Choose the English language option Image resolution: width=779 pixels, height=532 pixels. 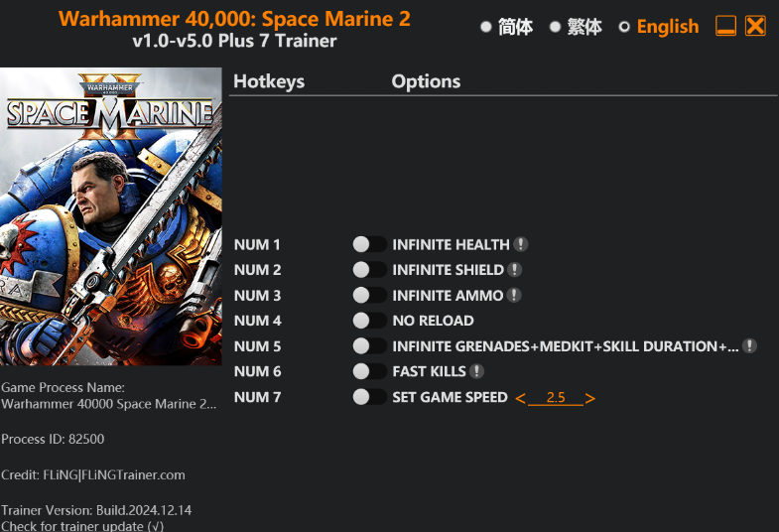[624, 27]
